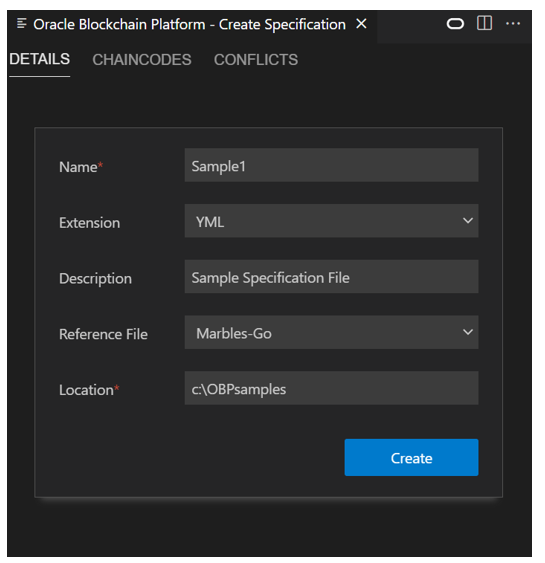Click the split editor icon

(x=484, y=23)
